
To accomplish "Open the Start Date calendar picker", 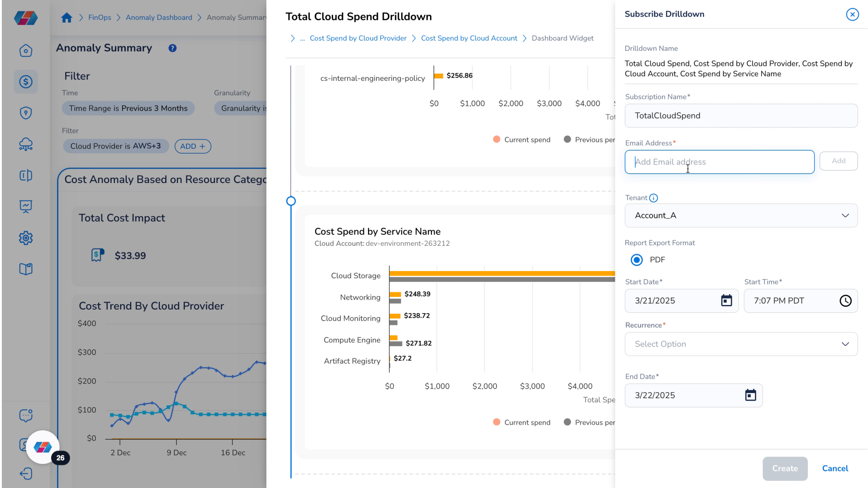I will (726, 300).
